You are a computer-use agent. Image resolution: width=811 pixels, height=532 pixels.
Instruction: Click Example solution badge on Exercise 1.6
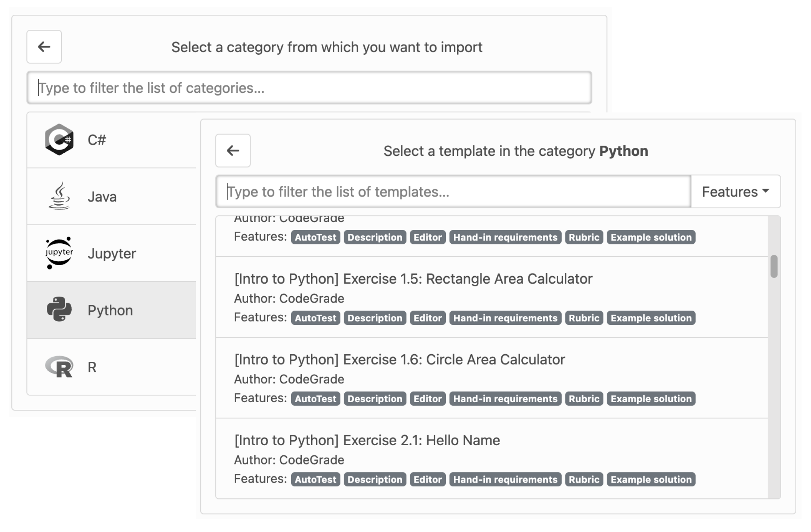[651, 399]
